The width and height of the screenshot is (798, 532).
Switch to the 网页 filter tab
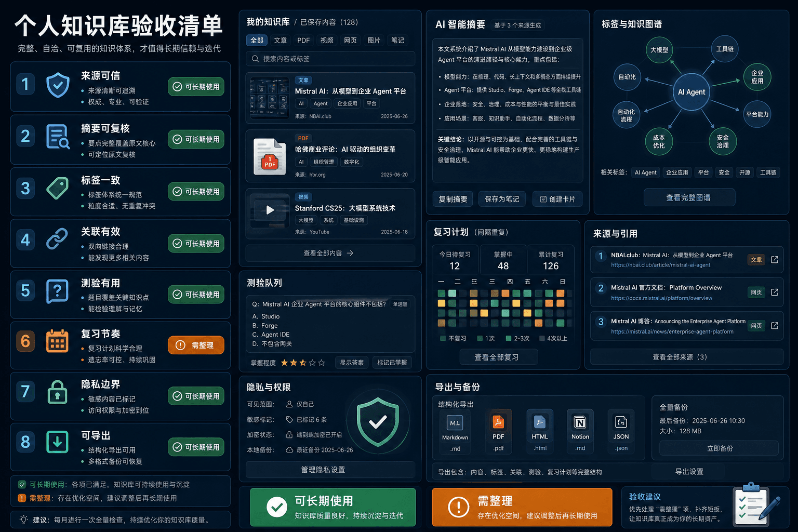click(x=350, y=40)
